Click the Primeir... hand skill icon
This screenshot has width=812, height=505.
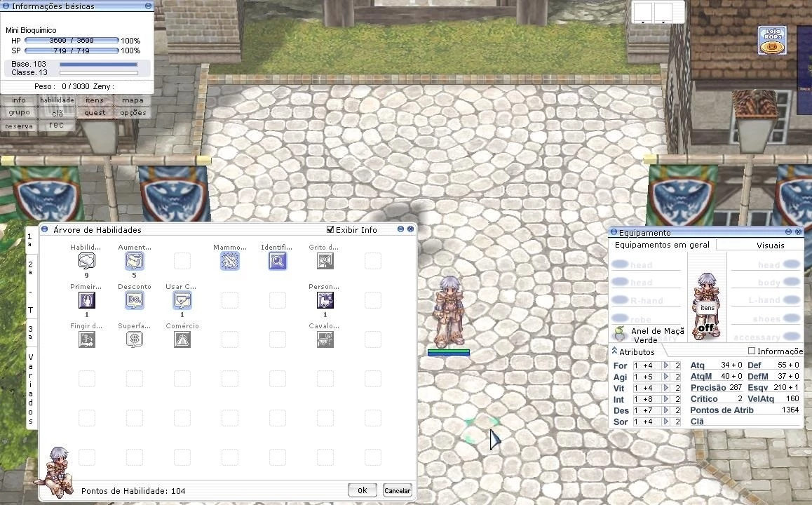[x=86, y=300]
